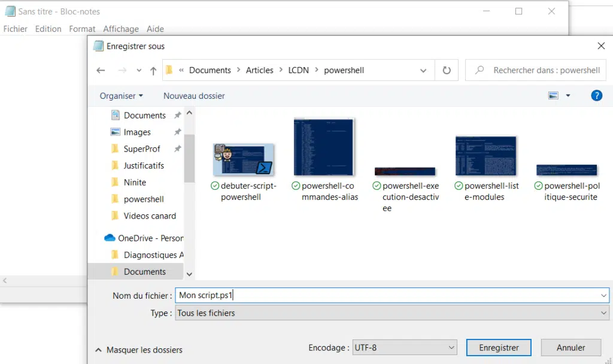Open the Organiser dropdown menu

coord(121,96)
